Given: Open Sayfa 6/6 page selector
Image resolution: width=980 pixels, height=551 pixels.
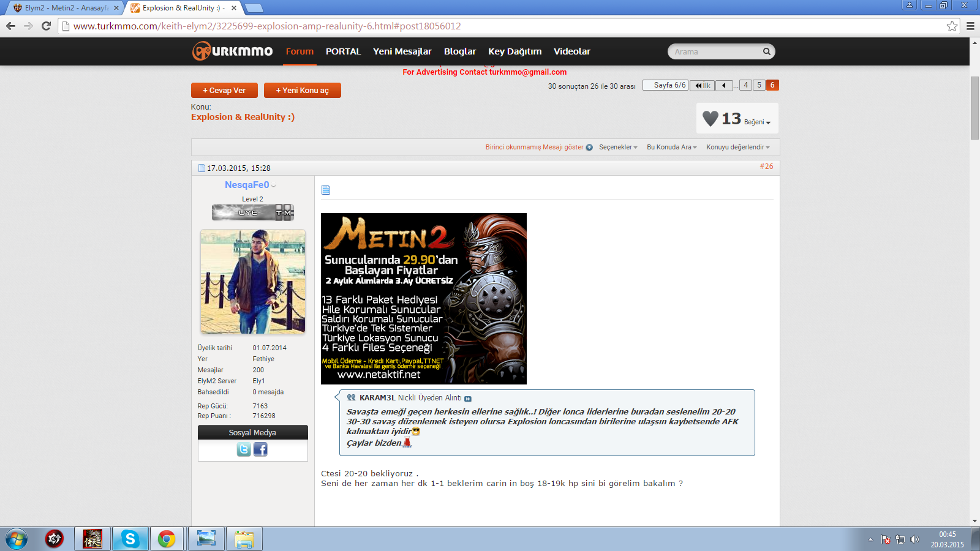Looking at the screenshot, I should [665, 85].
